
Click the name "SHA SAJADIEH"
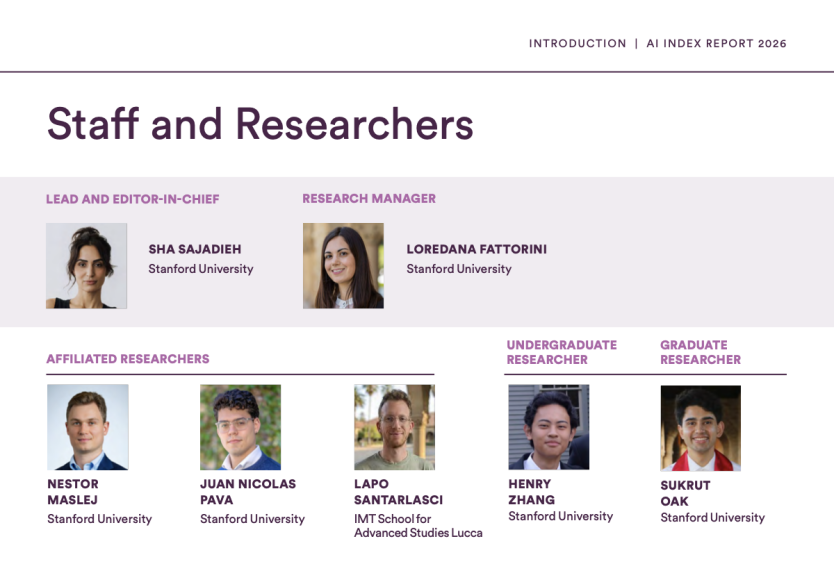pyautogui.click(x=195, y=249)
